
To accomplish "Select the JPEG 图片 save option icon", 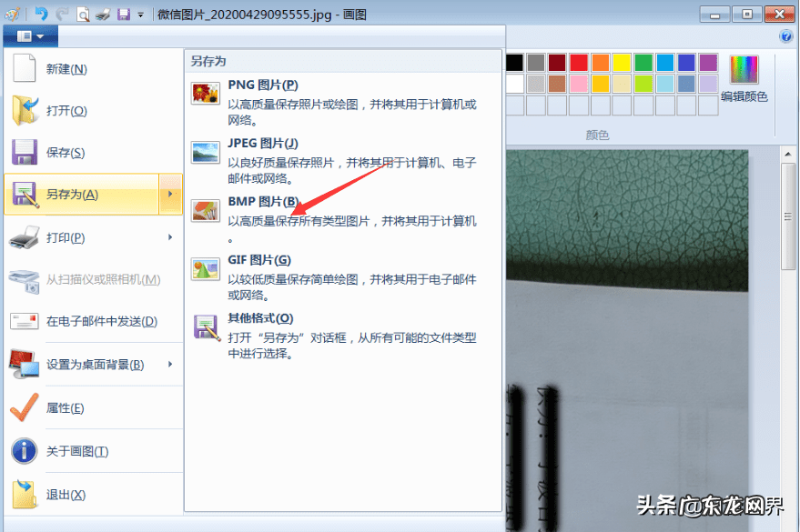I will [206, 153].
